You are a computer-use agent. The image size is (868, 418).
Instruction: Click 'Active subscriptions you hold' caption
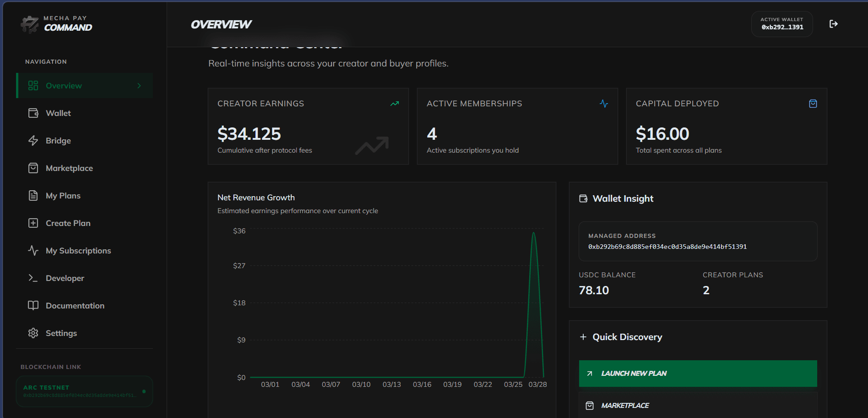[x=472, y=150]
